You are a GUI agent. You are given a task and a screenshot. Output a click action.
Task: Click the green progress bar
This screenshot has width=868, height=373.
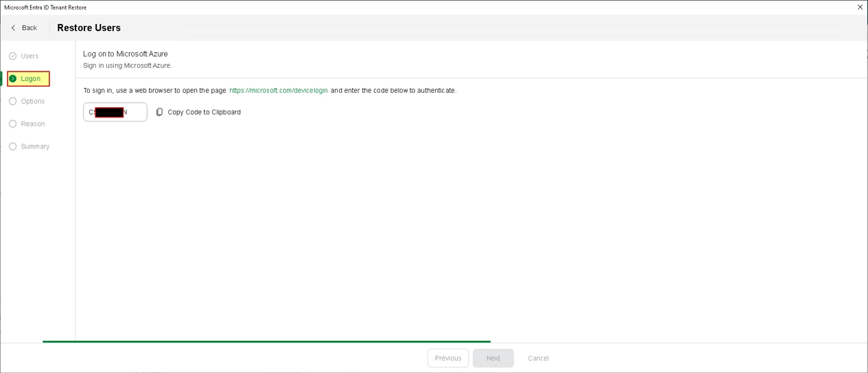tap(266, 341)
